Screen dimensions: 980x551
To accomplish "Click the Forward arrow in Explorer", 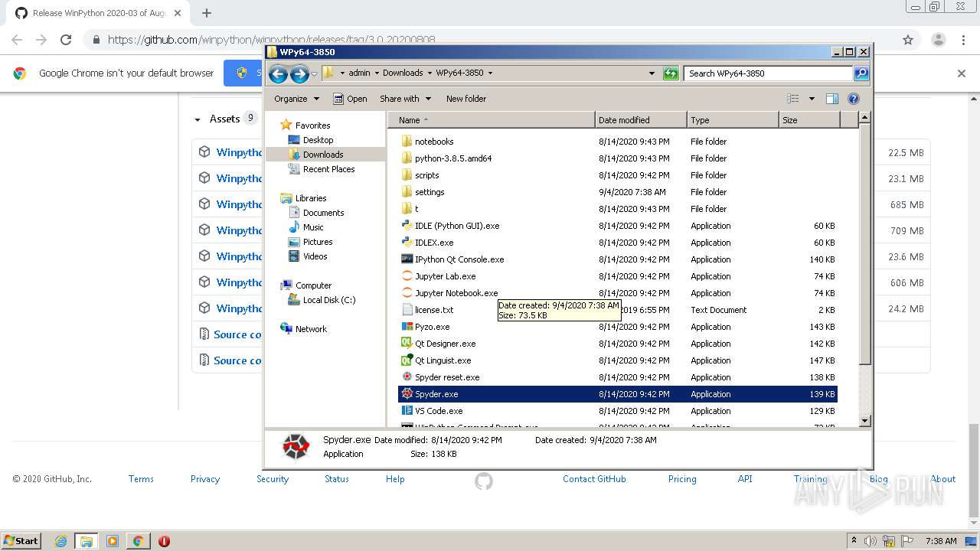I will [299, 73].
